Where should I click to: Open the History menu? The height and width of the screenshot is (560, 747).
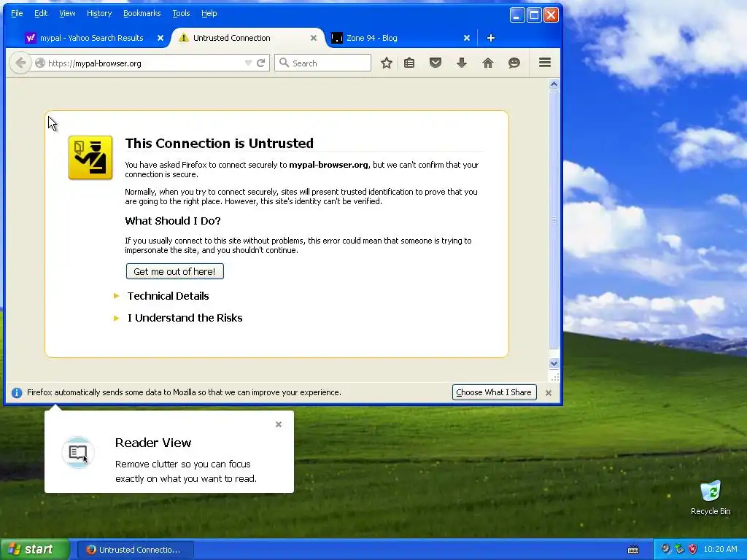pyautogui.click(x=99, y=13)
